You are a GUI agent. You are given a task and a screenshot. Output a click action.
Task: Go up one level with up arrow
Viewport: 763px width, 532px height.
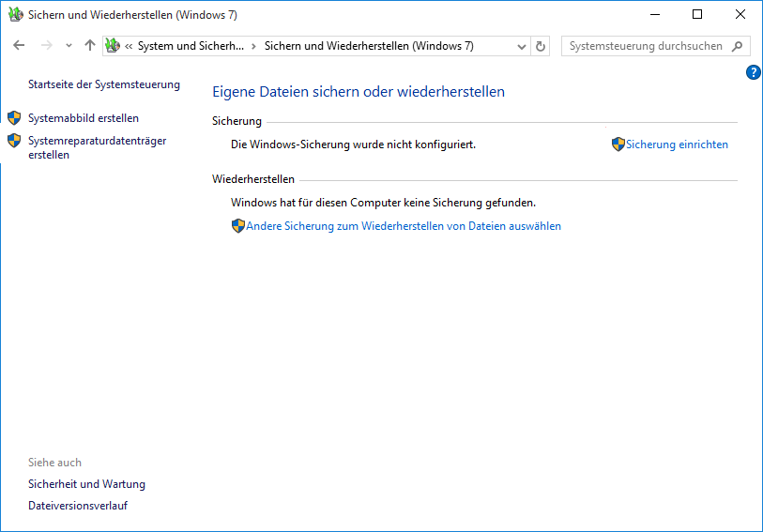pyautogui.click(x=89, y=46)
